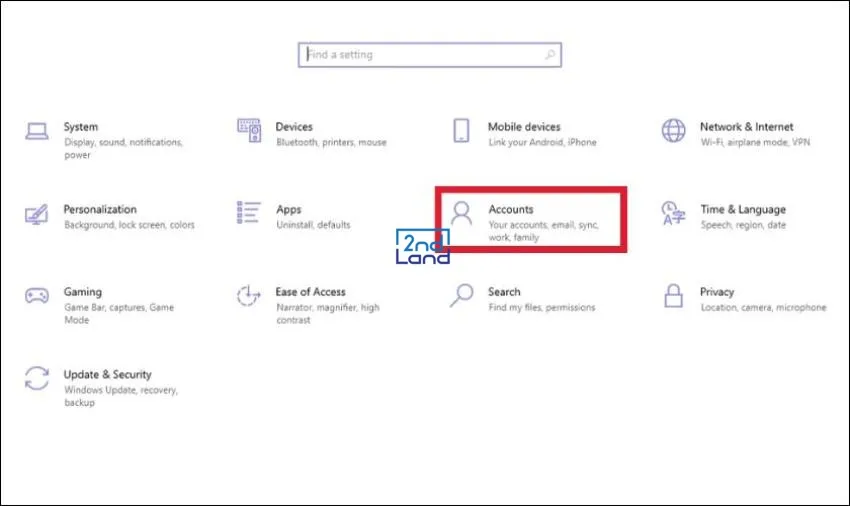Click the Gaming controller icon
The width and height of the screenshot is (850, 506).
(x=37, y=296)
